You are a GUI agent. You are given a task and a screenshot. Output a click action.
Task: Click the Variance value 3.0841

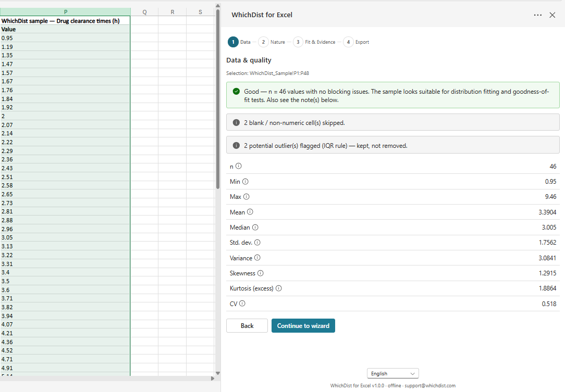click(x=547, y=258)
